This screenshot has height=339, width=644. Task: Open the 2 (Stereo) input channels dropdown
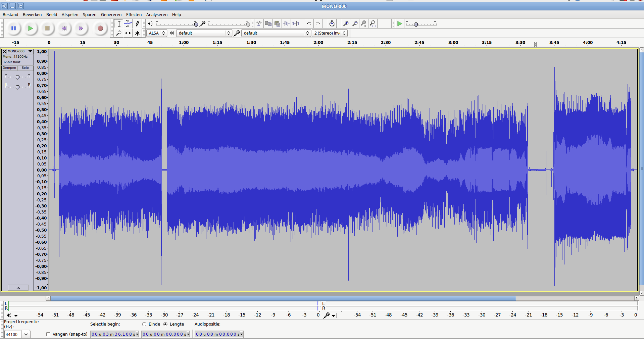(330, 33)
